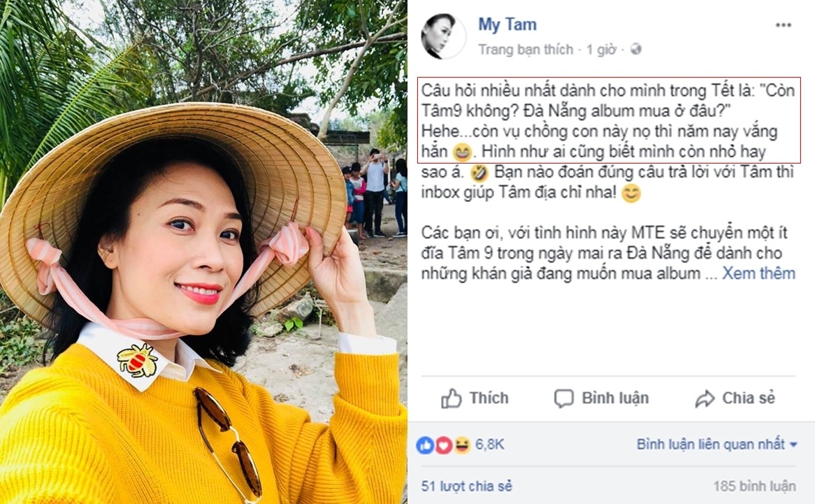This screenshot has height=504, width=815.
Task: Open the 185 bình luận comments
Action: pos(755,487)
